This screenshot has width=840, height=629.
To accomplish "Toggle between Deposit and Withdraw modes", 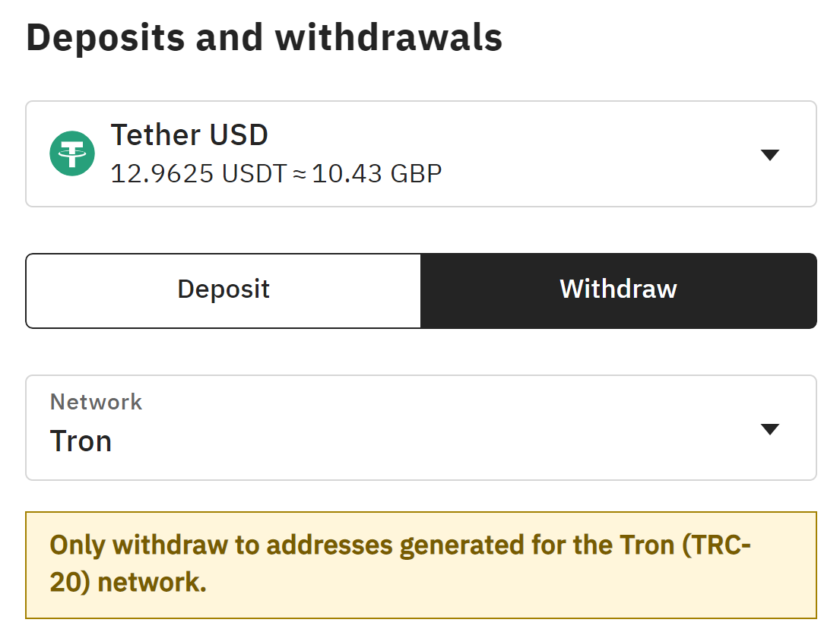I will tap(420, 290).
